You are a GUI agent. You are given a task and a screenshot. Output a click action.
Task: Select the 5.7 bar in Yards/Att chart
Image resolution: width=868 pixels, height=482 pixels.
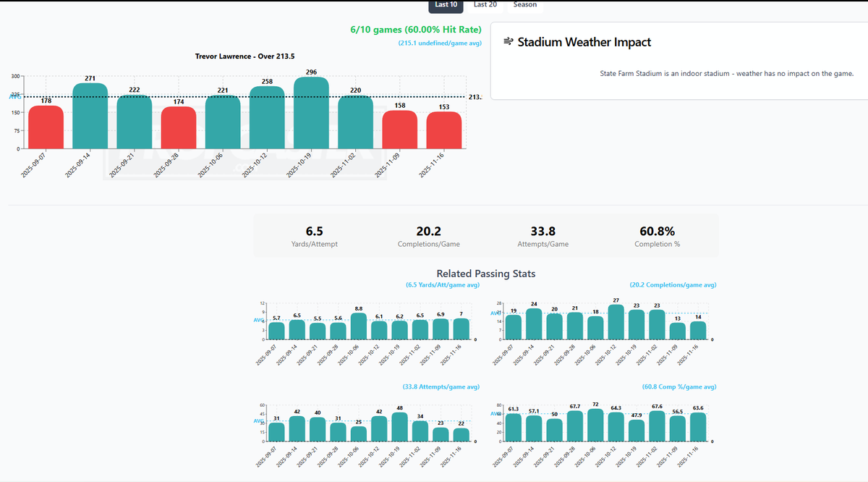click(x=276, y=331)
